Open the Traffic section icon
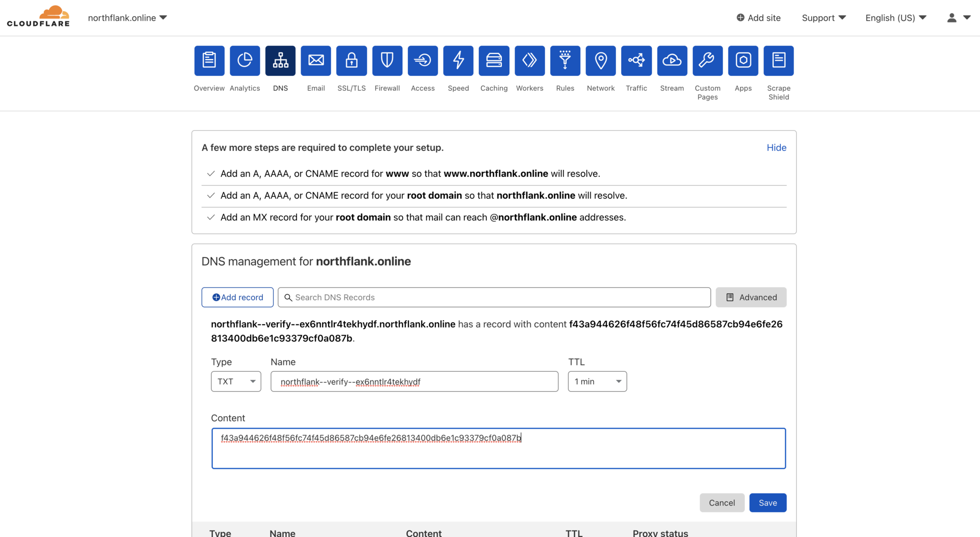Viewport: 980px width, 537px height. pos(636,61)
